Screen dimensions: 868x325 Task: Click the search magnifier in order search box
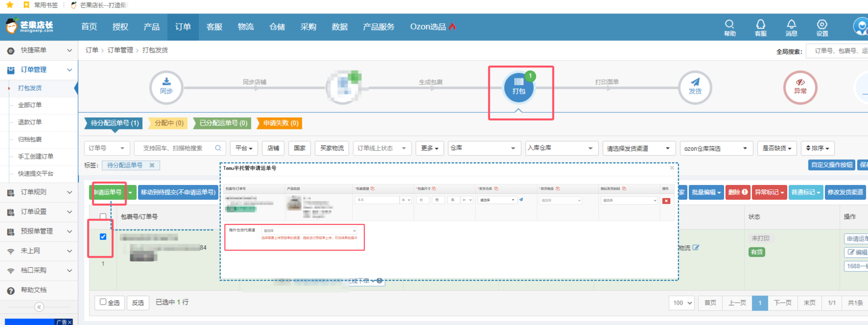click(218, 148)
